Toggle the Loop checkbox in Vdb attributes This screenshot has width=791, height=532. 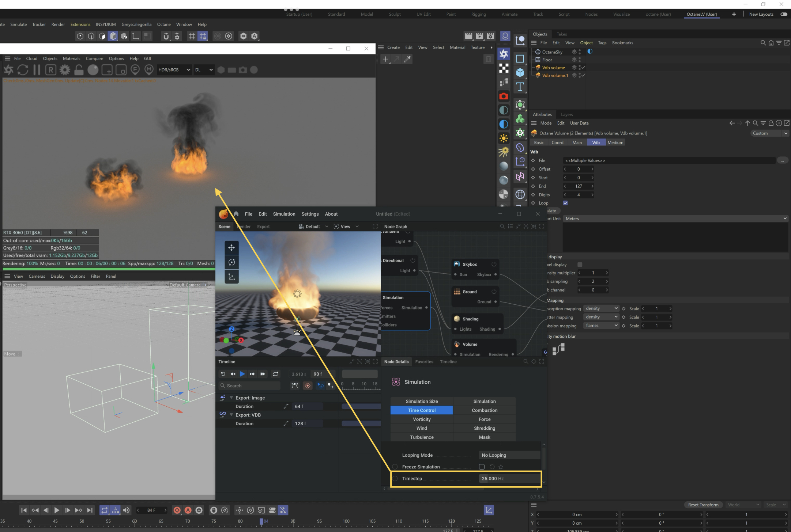565,203
